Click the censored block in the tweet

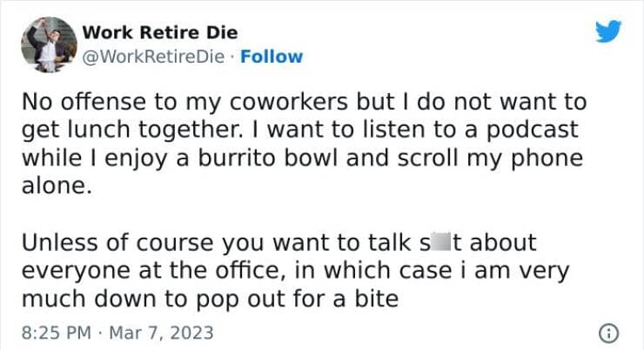[433, 243]
